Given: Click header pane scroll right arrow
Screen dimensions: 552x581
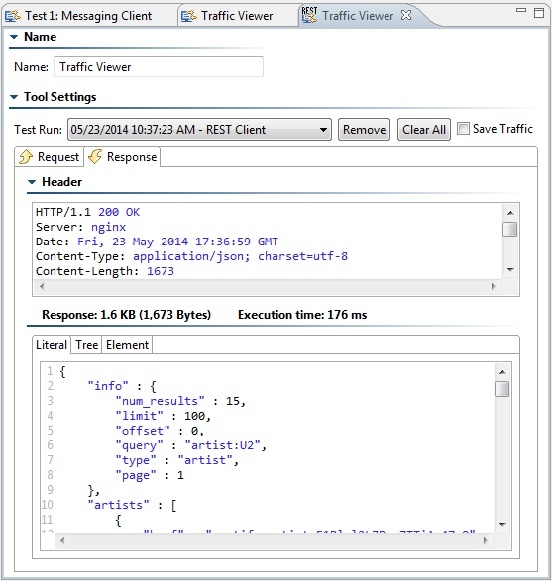Looking at the screenshot, I should (493, 286).
